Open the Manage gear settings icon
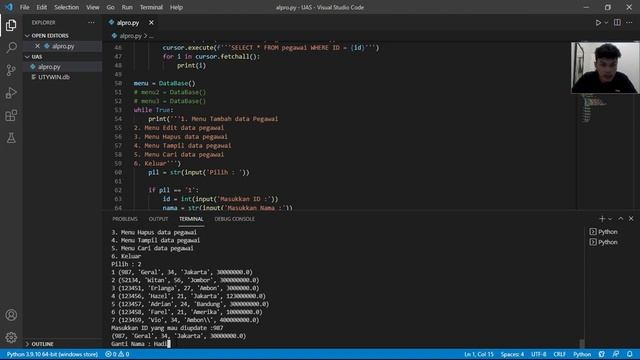Screen dimensions: 640x360 pos(11,337)
